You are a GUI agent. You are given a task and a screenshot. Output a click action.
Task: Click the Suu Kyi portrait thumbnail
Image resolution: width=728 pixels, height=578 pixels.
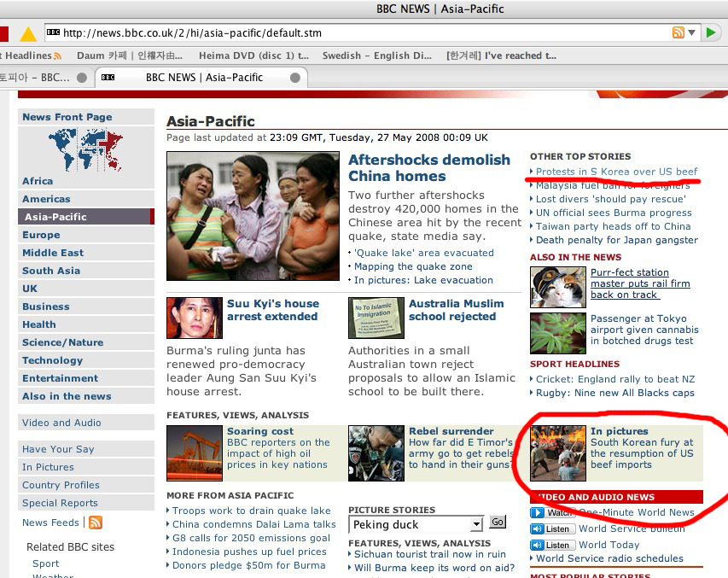click(x=195, y=318)
